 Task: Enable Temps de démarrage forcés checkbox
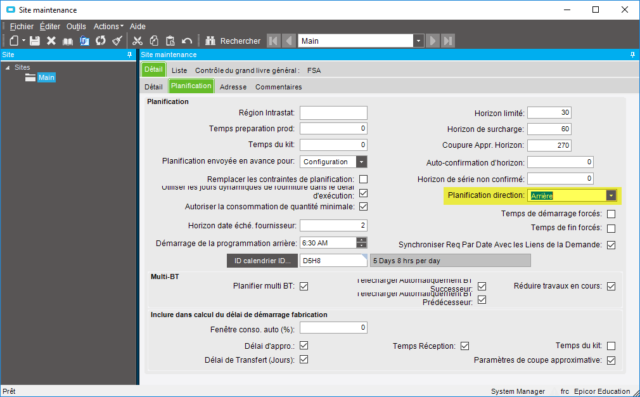pyautogui.click(x=611, y=214)
